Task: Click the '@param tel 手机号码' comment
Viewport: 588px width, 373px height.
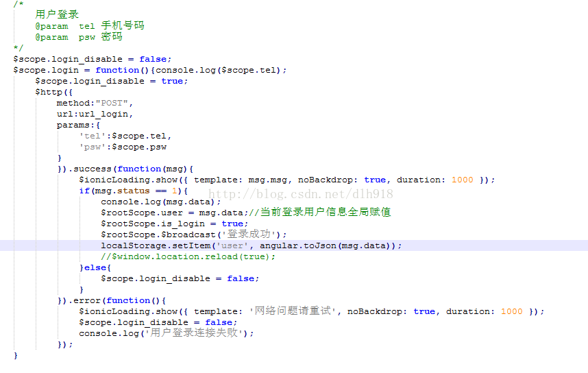Action: tap(90, 25)
